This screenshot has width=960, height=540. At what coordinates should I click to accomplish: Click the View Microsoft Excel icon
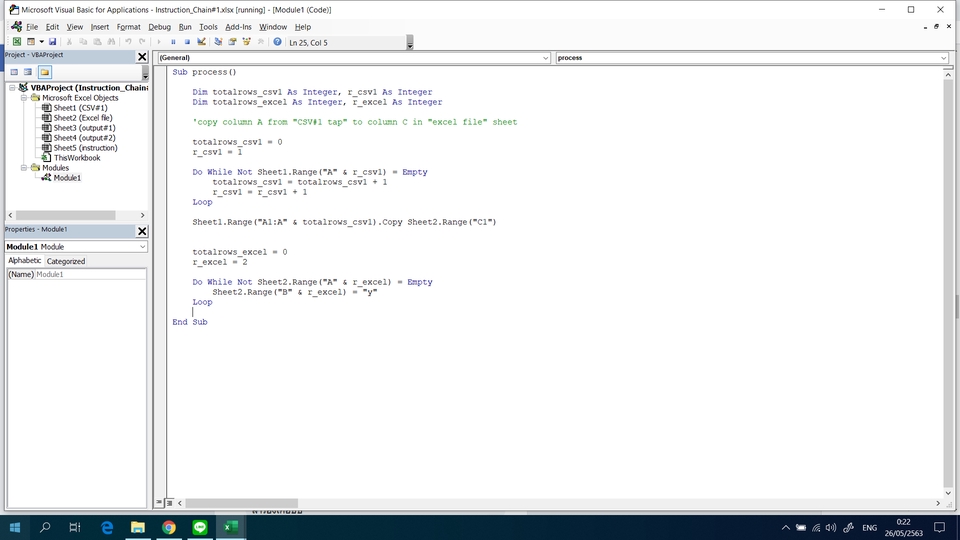tap(17, 42)
